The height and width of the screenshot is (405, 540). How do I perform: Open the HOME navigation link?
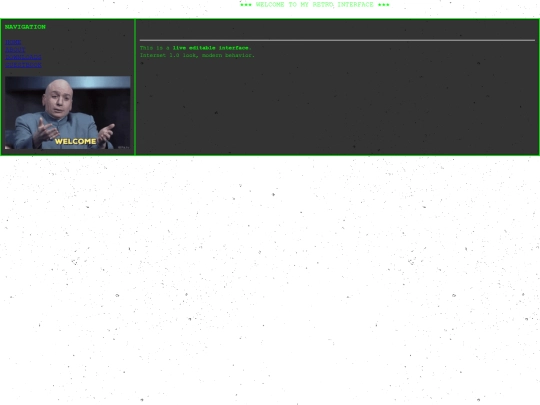coord(13,42)
